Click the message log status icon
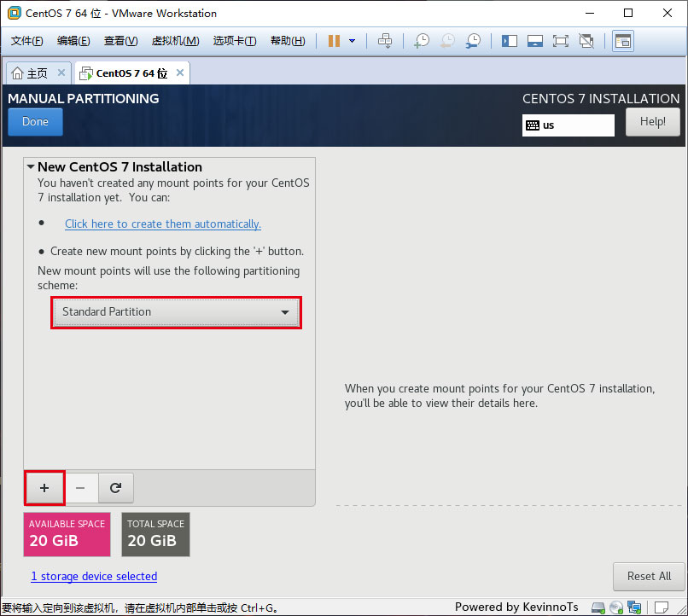Screen dimensions: 688x616 click(662, 607)
